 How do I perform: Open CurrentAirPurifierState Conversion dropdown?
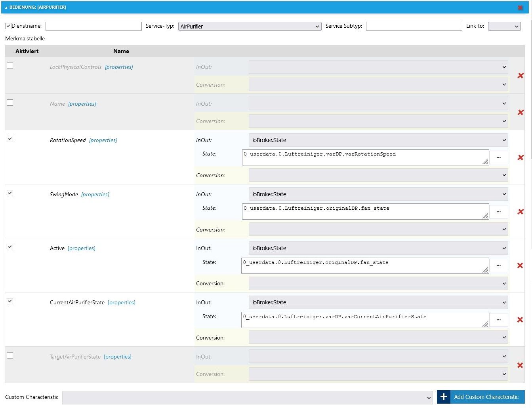[378, 338]
